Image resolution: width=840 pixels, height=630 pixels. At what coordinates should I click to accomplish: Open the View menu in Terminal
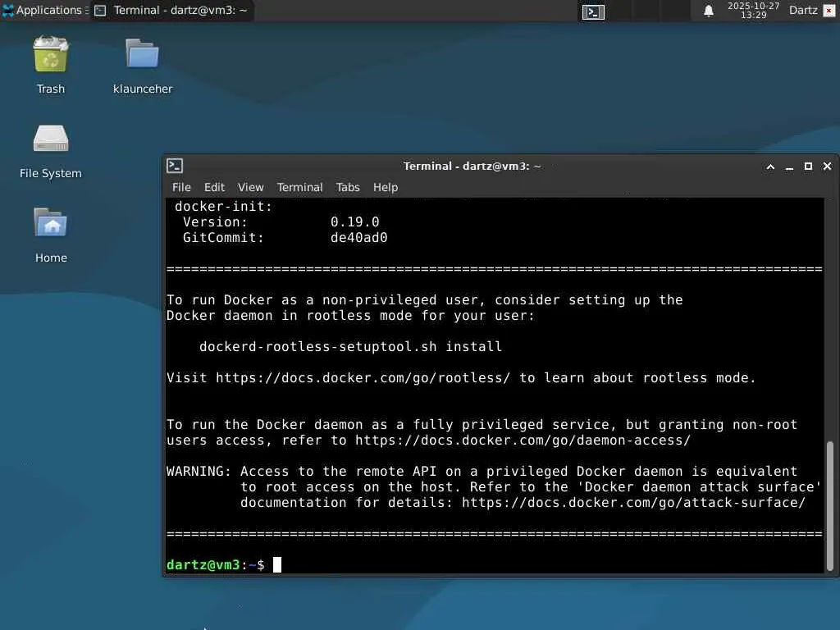[x=251, y=187]
